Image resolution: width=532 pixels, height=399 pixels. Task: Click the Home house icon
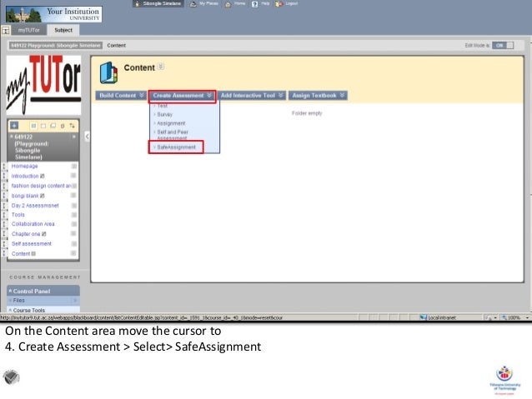[228, 4]
